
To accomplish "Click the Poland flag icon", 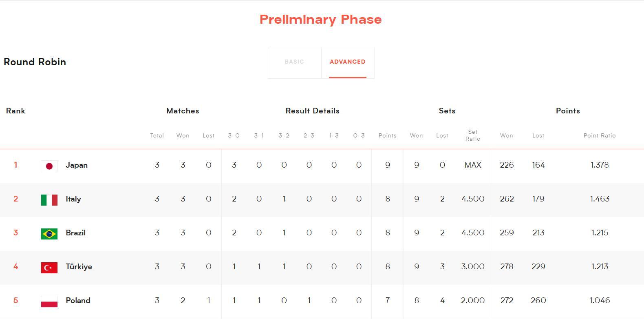I will 49,301.
